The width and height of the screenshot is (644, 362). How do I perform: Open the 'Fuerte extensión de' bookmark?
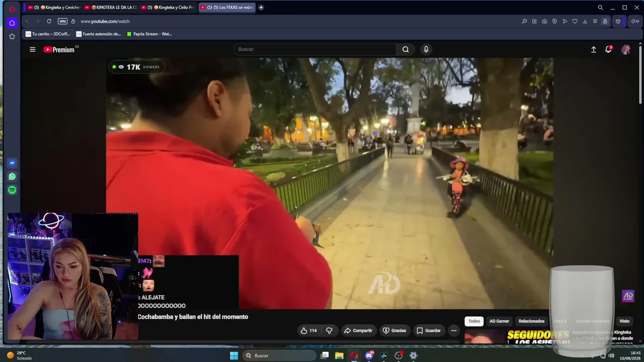(99, 34)
